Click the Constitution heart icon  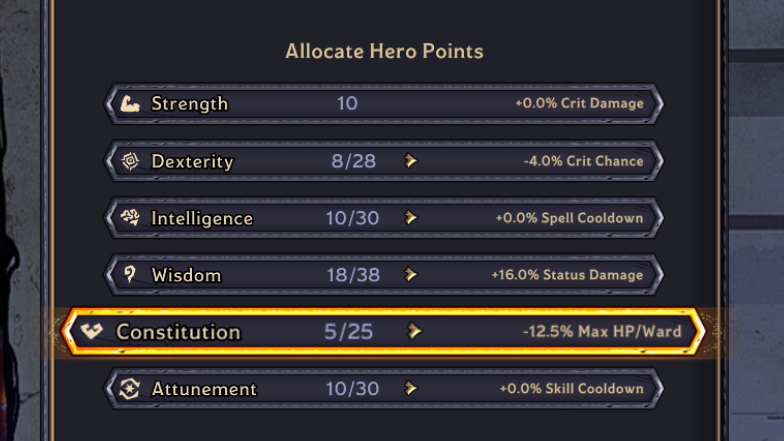(92, 330)
